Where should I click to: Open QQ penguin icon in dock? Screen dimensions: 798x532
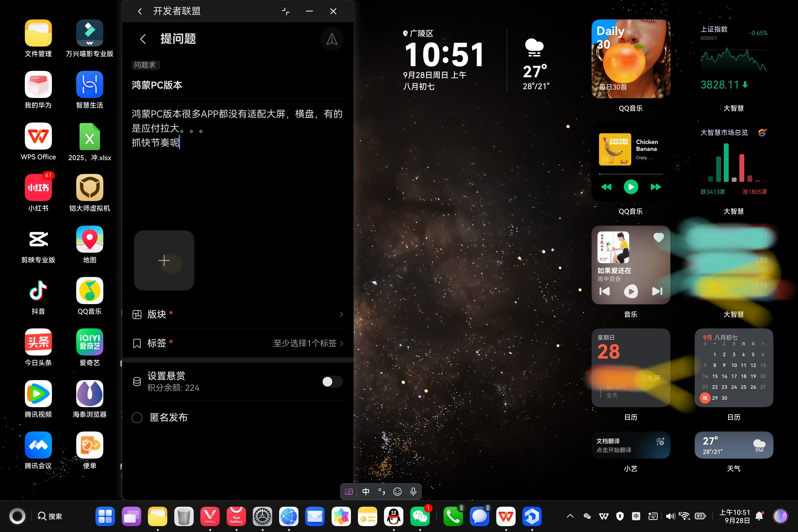point(394,516)
